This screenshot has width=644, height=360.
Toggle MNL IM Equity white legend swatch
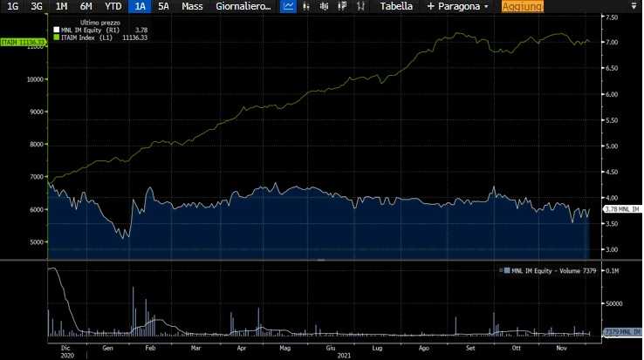[56, 30]
